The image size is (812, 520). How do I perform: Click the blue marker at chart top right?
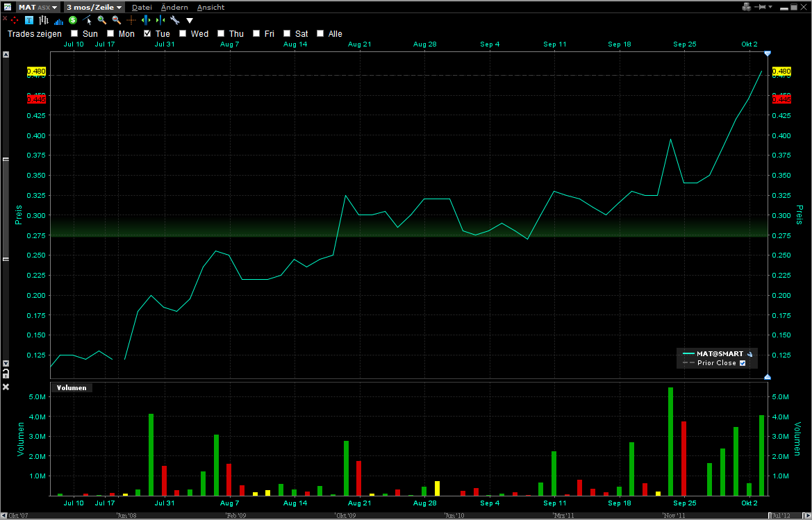tap(768, 53)
